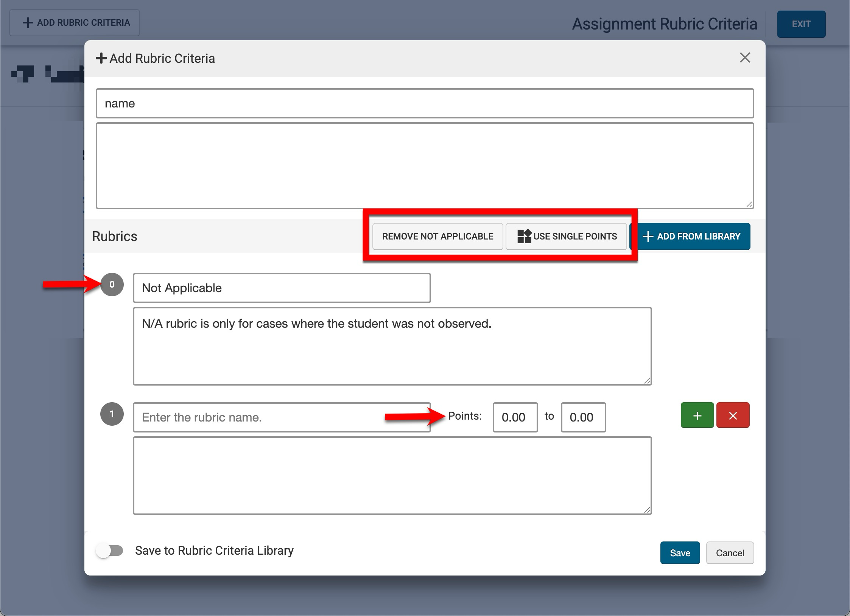Click the rubric number 1 circle badge
The image size is (850, 616).
coord(112,414)
